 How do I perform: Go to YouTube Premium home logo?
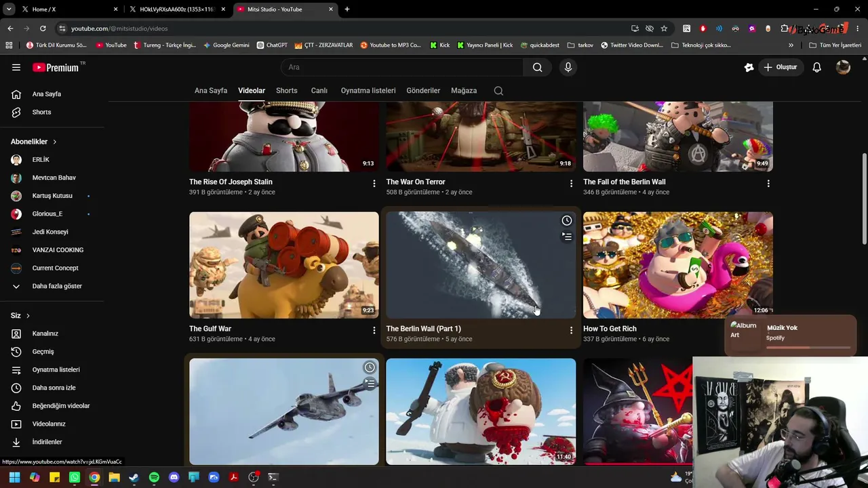pos(56,67)
